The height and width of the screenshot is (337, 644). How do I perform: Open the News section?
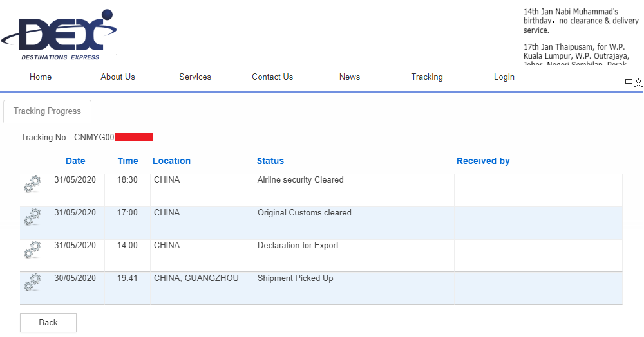click(350, 77)
